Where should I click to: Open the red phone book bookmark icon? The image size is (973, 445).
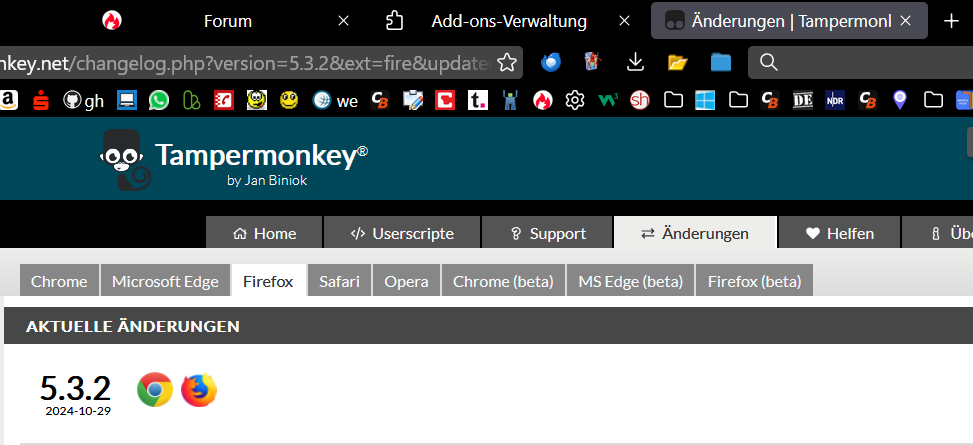click(224, 100)
